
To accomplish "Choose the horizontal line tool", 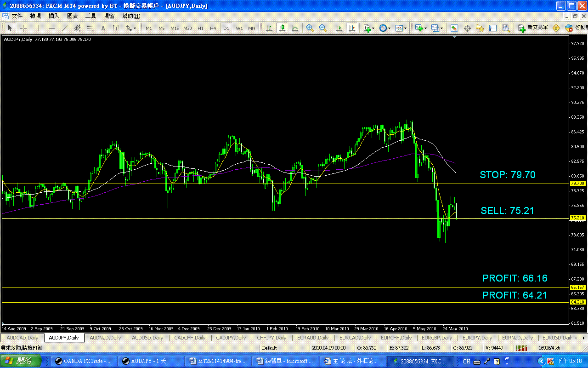I will click(51, 28).
